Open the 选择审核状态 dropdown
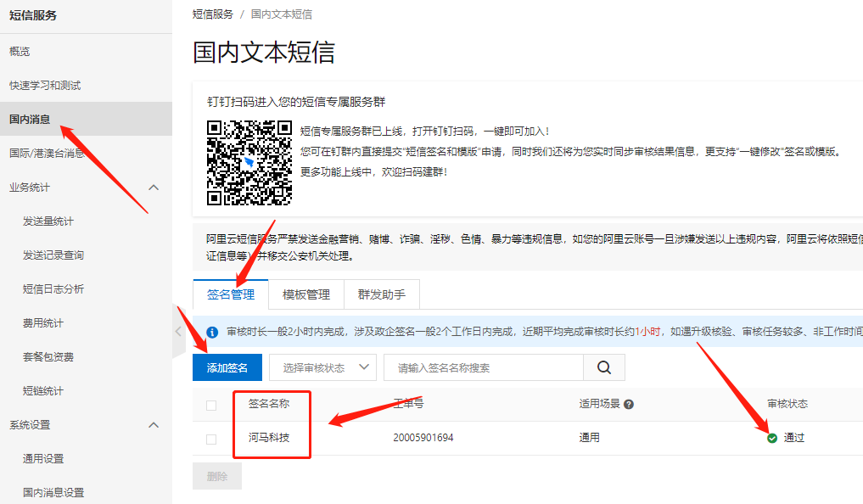This screenshot has width=863, height=504. click(x=322, y=367)
